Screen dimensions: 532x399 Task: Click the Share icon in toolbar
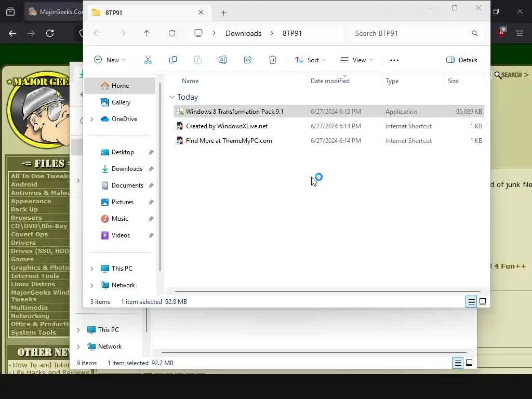click(248, 60)
